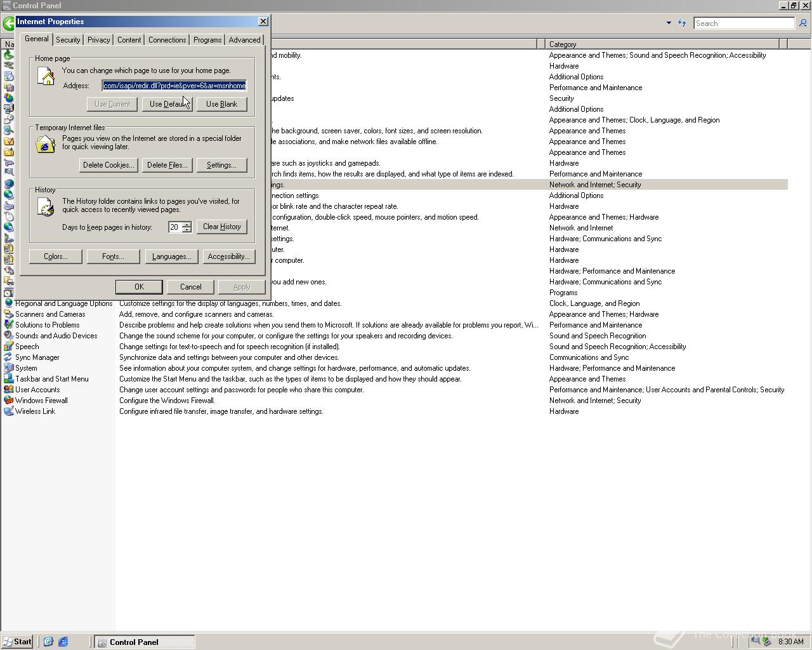Click the Control Panel Search box
Image resolution: width=812 pixels, height=650 pixels.
click(743, 23)
